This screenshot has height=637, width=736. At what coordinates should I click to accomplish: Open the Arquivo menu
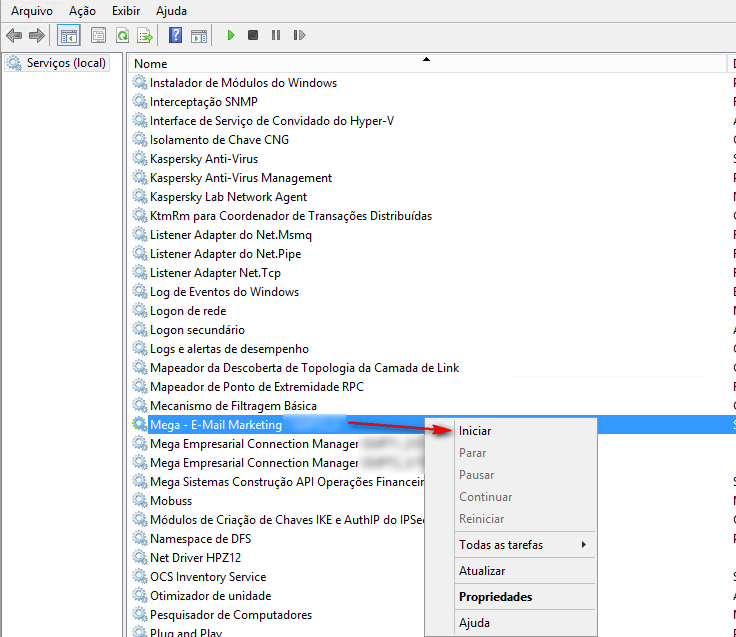coord(32,10)
